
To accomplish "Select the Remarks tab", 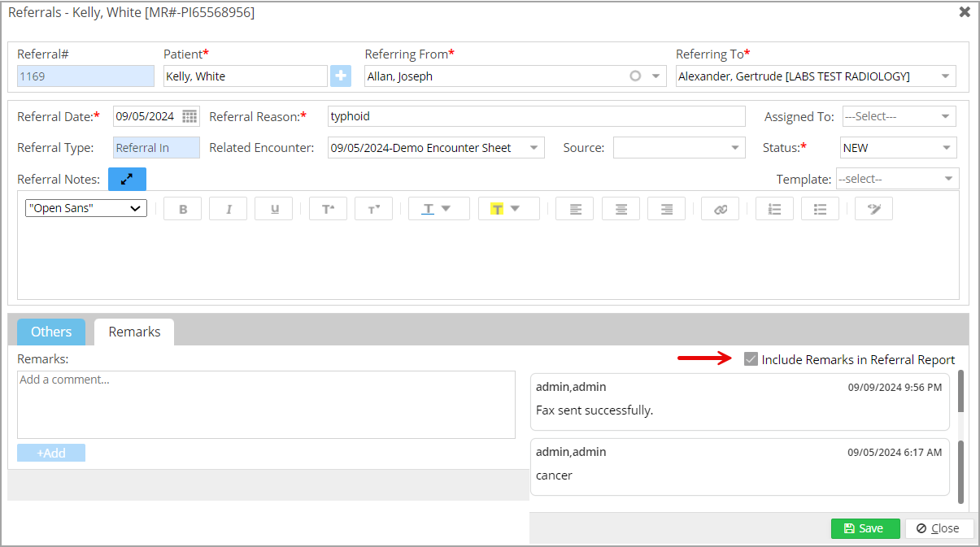I will pos(134,332).
